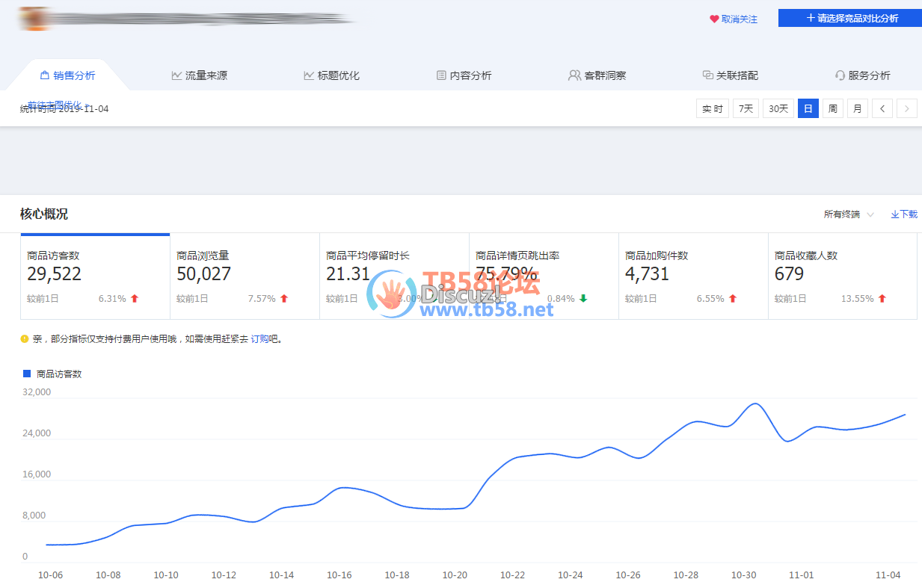Click the 客群洞察 people icon

click(574, 75)
